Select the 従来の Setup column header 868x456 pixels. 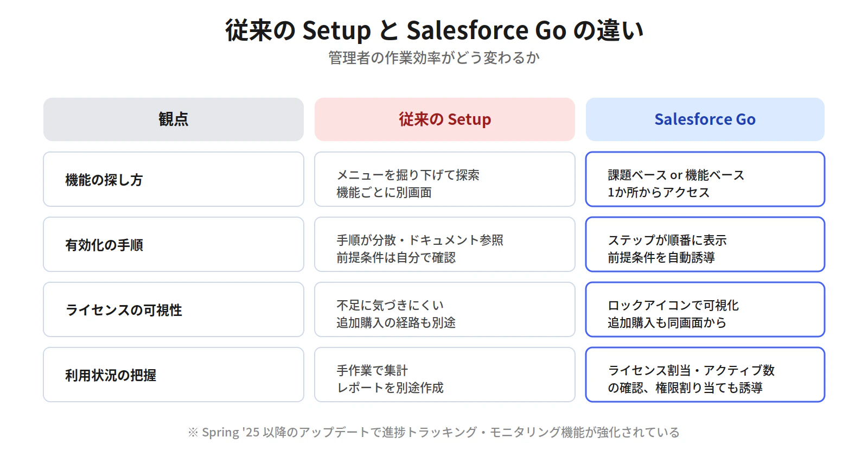click(445, 119)
